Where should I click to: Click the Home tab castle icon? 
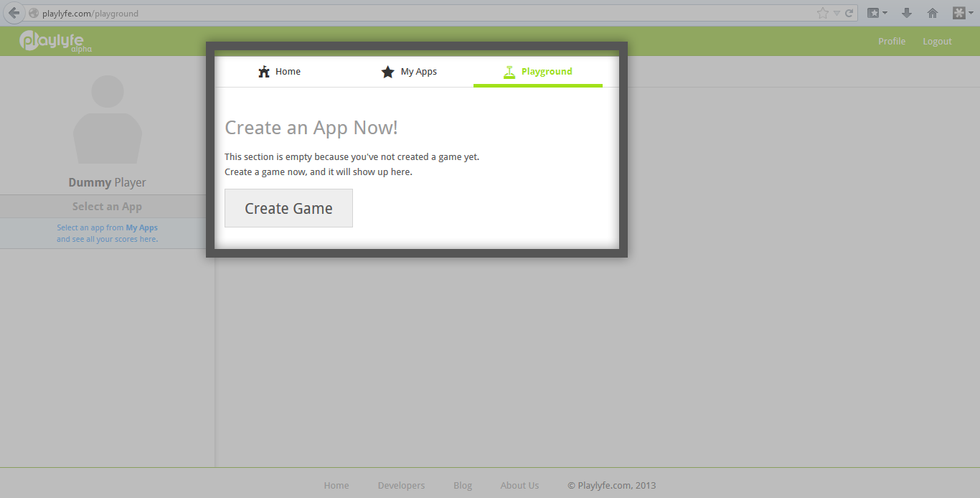point(264,72)
